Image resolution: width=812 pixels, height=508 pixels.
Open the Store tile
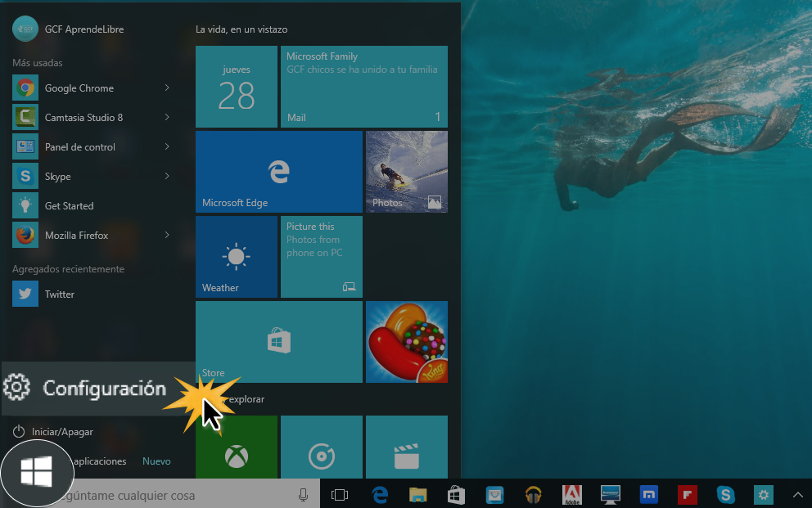(x=279, y=342)
